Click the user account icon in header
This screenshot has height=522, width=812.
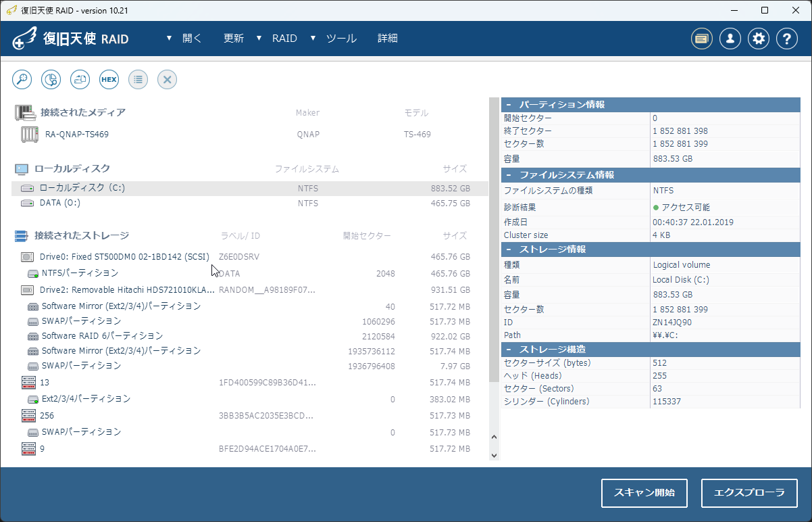730,39
